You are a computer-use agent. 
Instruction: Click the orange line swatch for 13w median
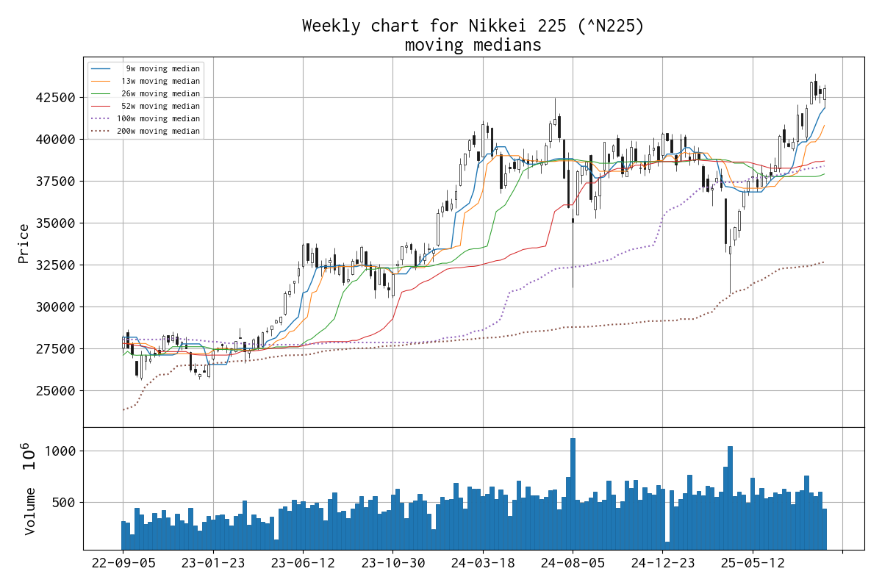click(101, 81)
